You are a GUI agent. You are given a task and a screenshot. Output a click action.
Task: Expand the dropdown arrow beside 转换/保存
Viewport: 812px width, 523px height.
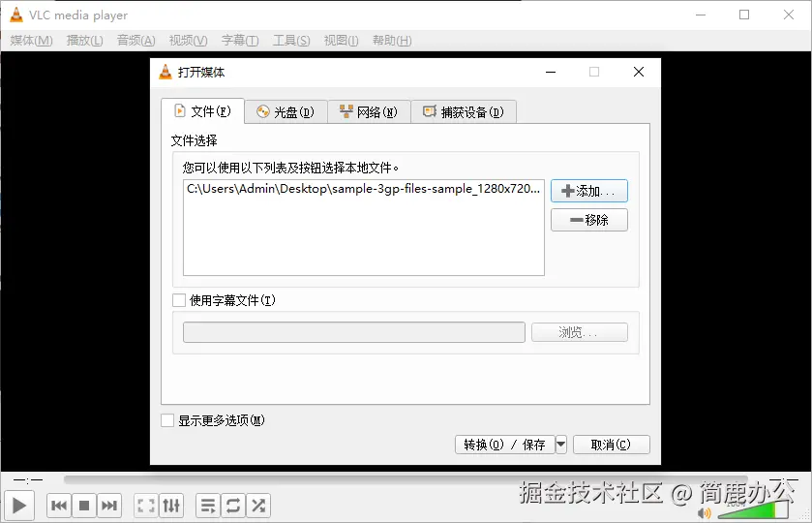tap(560, 445)
